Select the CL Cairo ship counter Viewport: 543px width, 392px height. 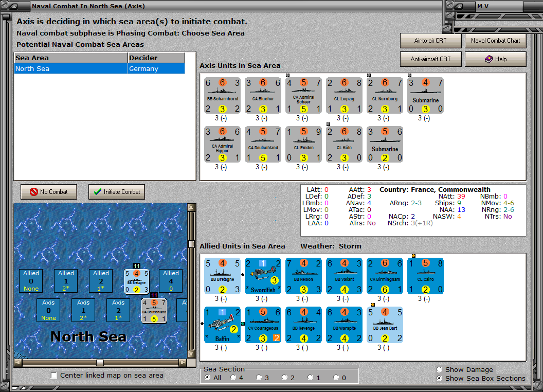coord(425,276)
